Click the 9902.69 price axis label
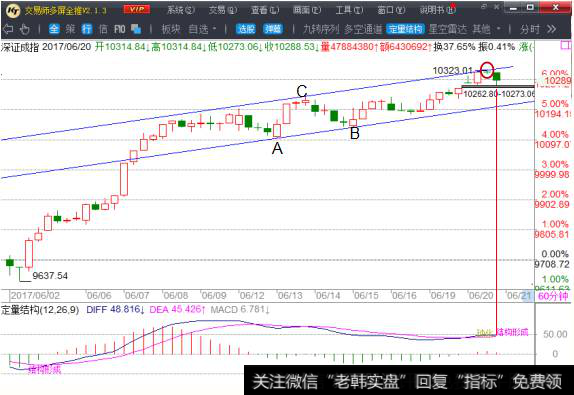This screenshot has width=574, height=395. tap(552, 204)
